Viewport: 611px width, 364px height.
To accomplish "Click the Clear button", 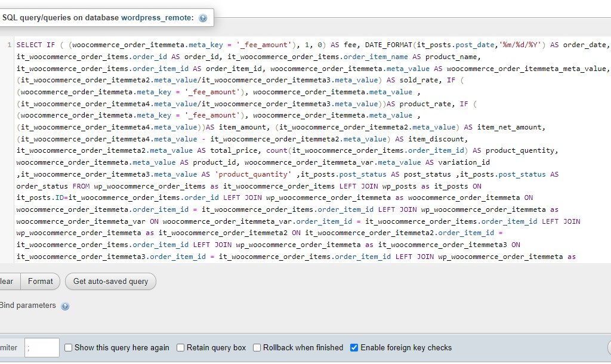I will click(x=6, y=281).
